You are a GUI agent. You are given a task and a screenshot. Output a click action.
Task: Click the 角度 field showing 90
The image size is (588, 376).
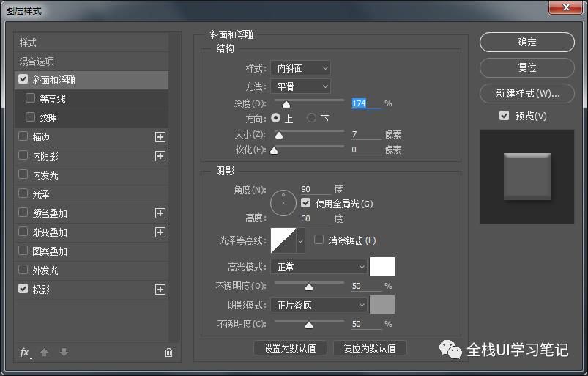(316, 189)
